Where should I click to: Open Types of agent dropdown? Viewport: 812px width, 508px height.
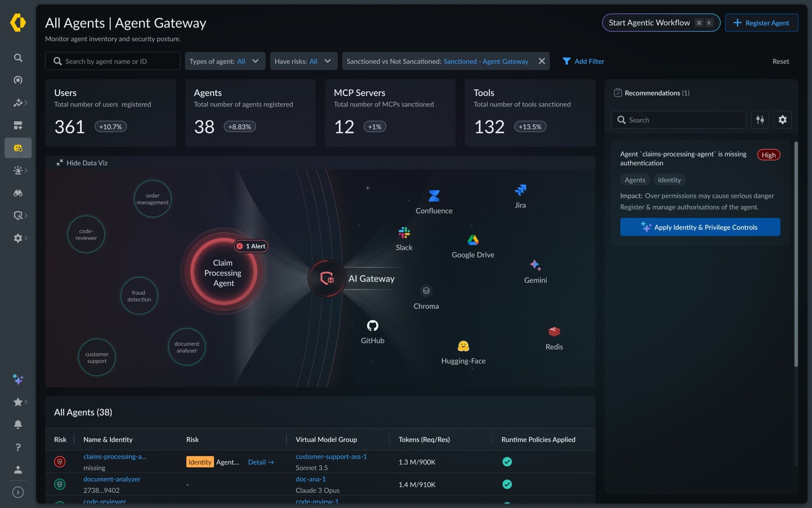pos(224,61)
